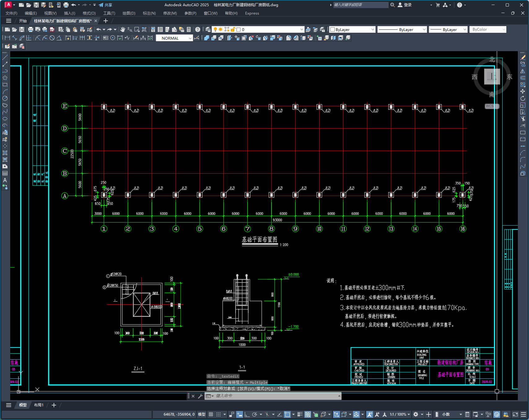Switch to the 布局1 layout tab
The image size is (529, 420).
[39, 405]
